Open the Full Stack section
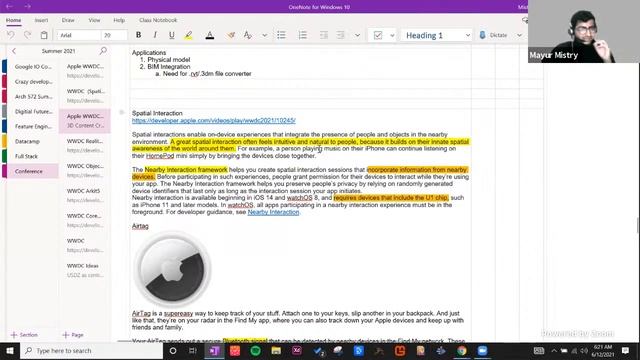Viewport: 640px width, 360px height. coord(33,156)
